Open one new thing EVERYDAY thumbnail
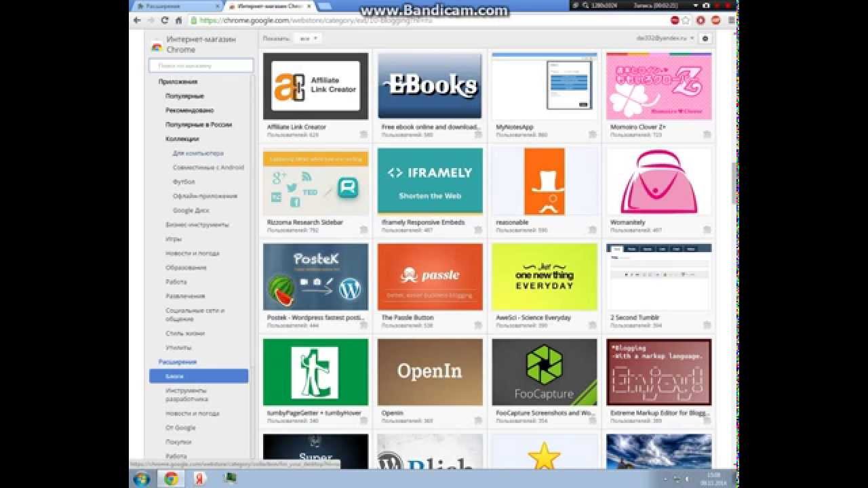Screen dimensions: 868x488 545,277
